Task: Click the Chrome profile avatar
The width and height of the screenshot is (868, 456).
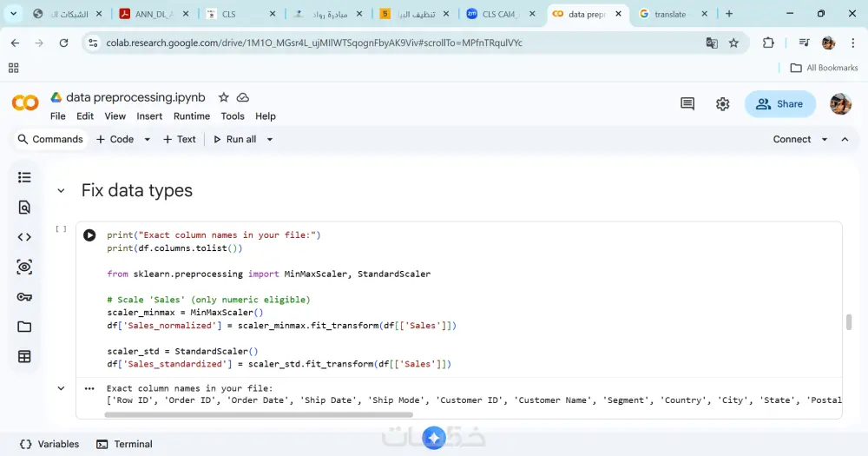Action: pos(829,43)
